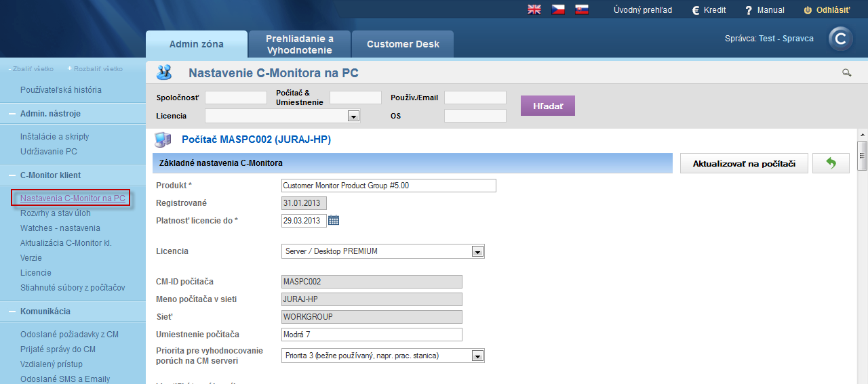Open Nastavenia C-Monitor na PC
Image resolution: width=868 pixels, height=384 pixels.
click(x=73, y=198)
